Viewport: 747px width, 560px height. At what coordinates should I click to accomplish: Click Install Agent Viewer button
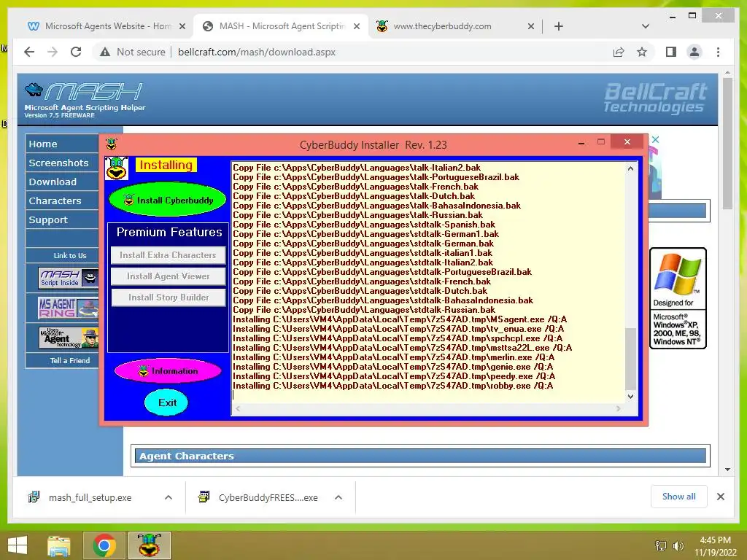[x=168, y=276]
